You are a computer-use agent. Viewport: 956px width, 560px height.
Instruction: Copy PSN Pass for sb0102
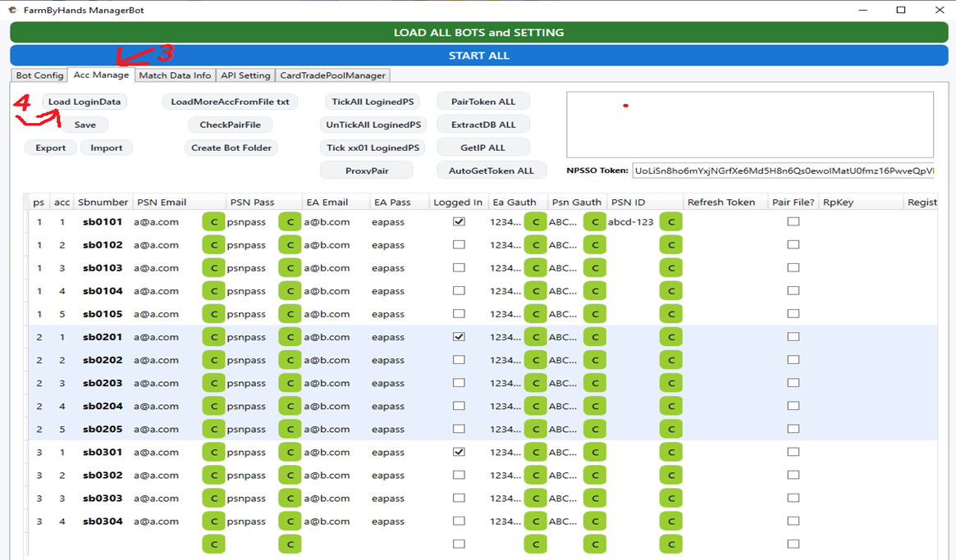click(290, 245)
